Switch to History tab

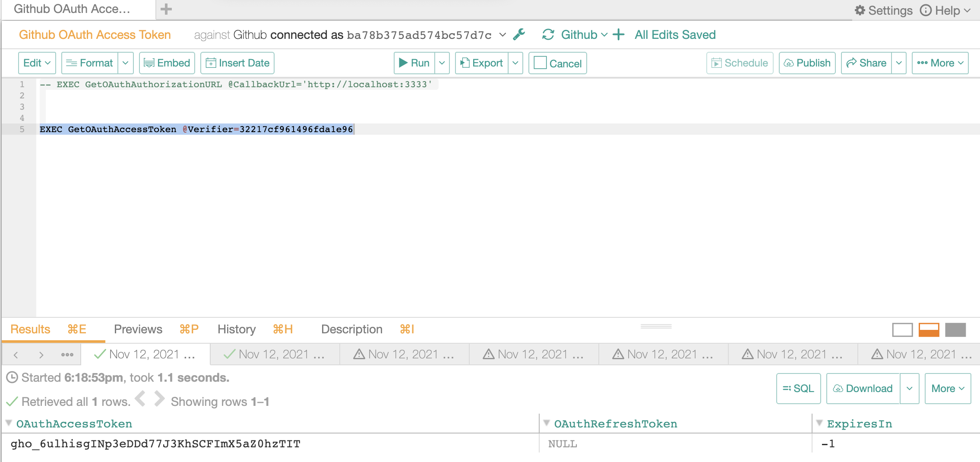pyautogui.click(x=237, y=329)
